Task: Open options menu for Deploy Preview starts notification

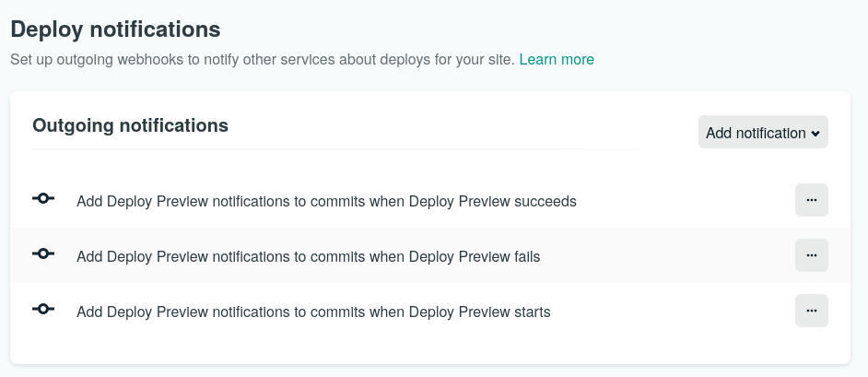Action: [812, 311]
